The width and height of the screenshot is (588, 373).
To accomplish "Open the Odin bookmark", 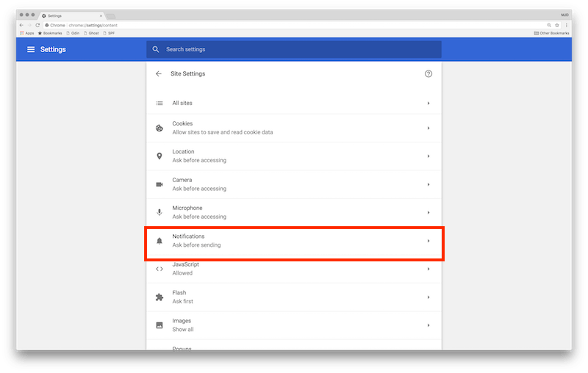I will (x=73, y=33).
